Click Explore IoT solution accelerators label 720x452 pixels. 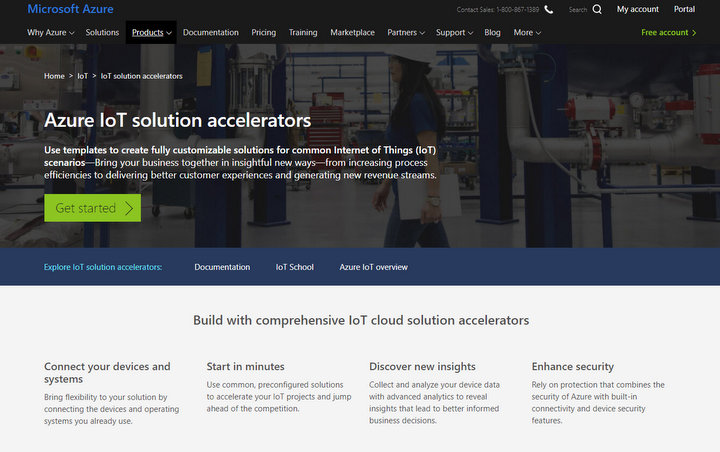(x=103, y=267)
